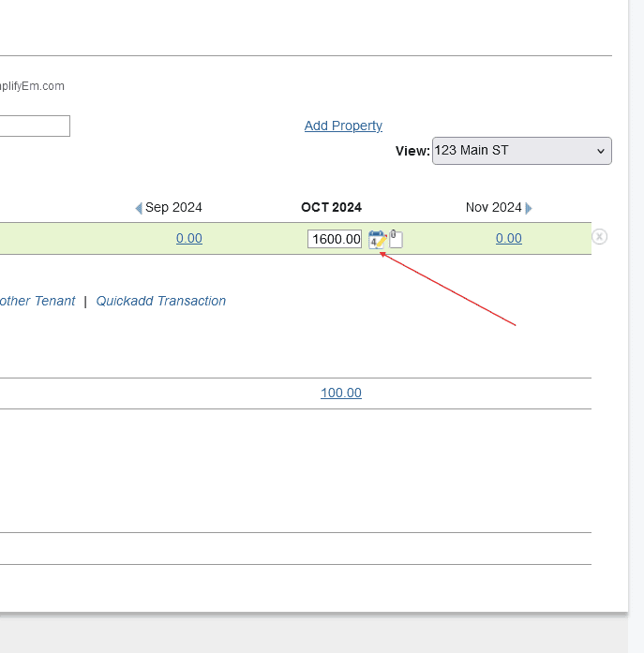Click the calendar edit icon beside 1600.00
644x653 pixels.
pos(377,239)
